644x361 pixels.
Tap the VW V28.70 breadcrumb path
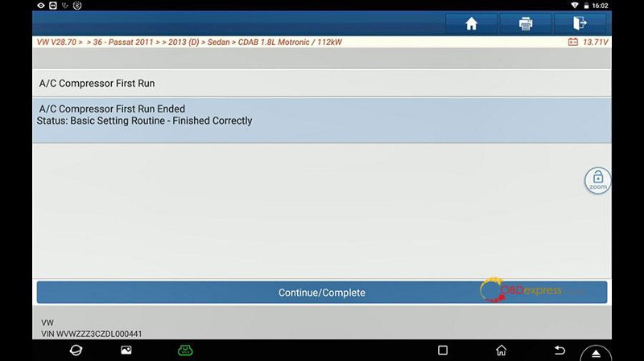click(189, 42)
